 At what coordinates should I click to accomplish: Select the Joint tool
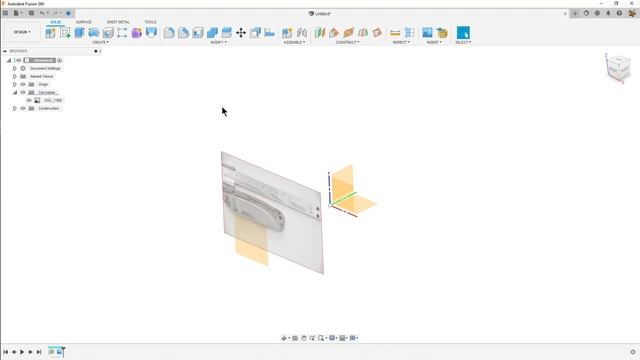[x=302, y=33]
